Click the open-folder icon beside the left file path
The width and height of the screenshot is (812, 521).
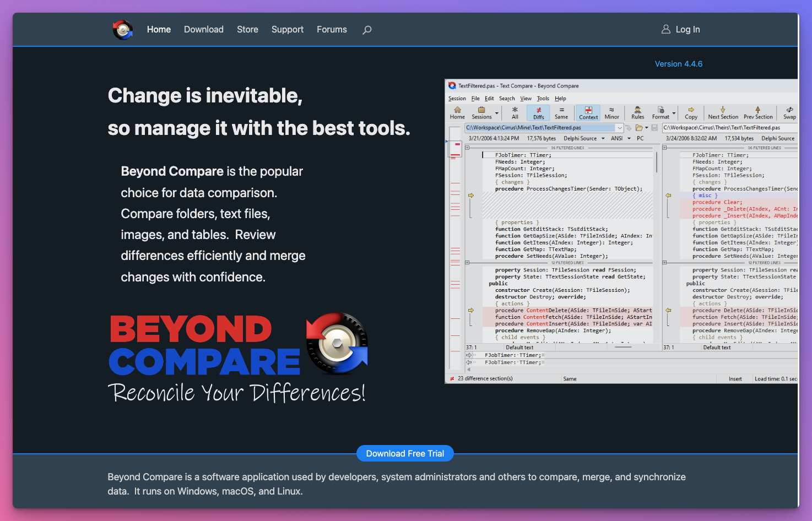click(x=638, y=128)
